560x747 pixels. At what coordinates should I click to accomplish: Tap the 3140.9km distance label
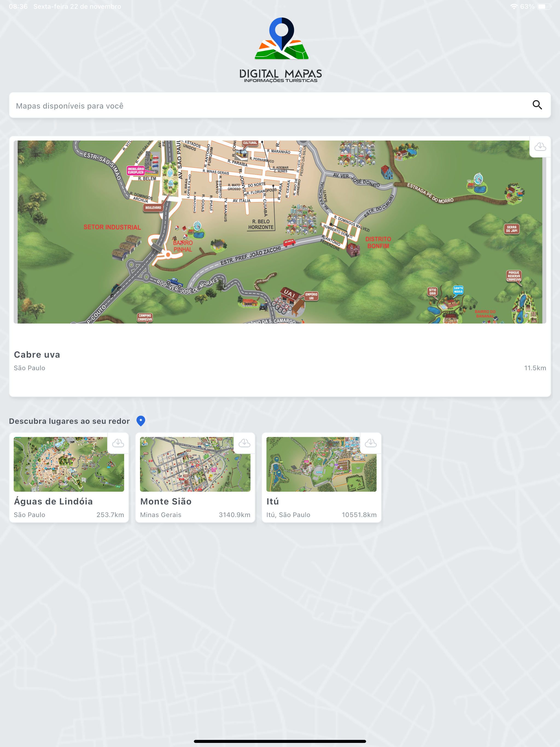click(x=234, y=515)
